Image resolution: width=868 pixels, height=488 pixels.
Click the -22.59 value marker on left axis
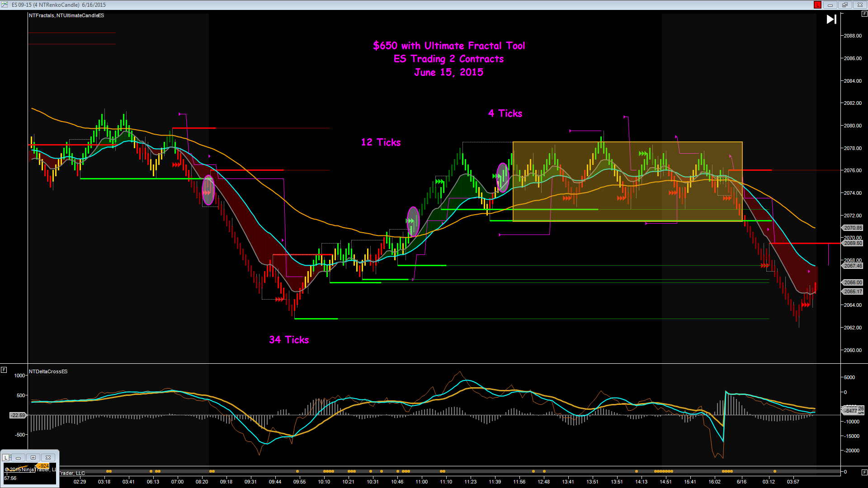click(x=18, y=416)
